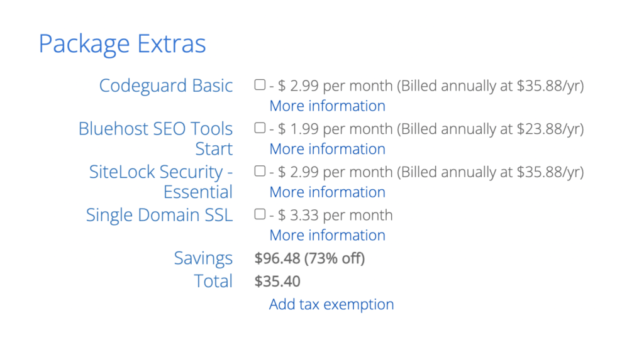
Task: View More information about SiteLock Security
Action: point(327,192)
